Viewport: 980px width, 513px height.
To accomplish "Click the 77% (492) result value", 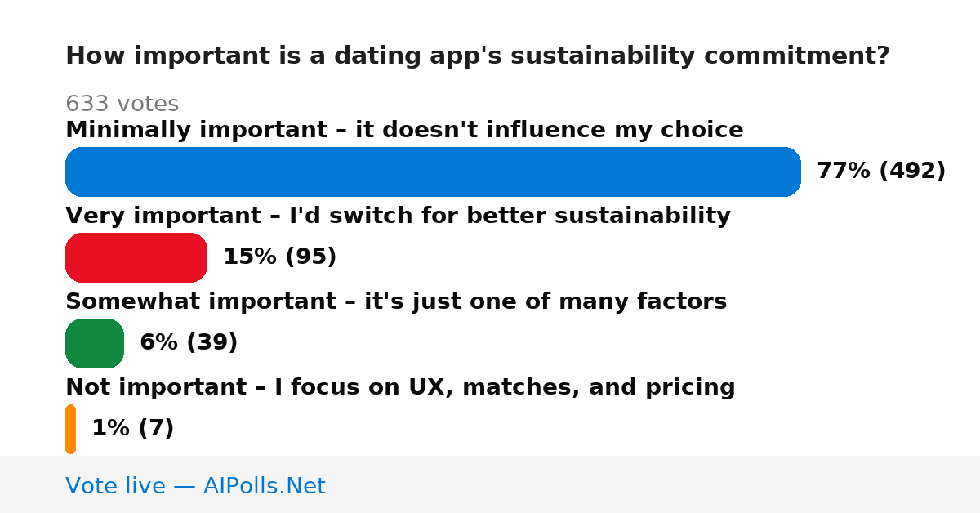I will [x=881, y=172].
